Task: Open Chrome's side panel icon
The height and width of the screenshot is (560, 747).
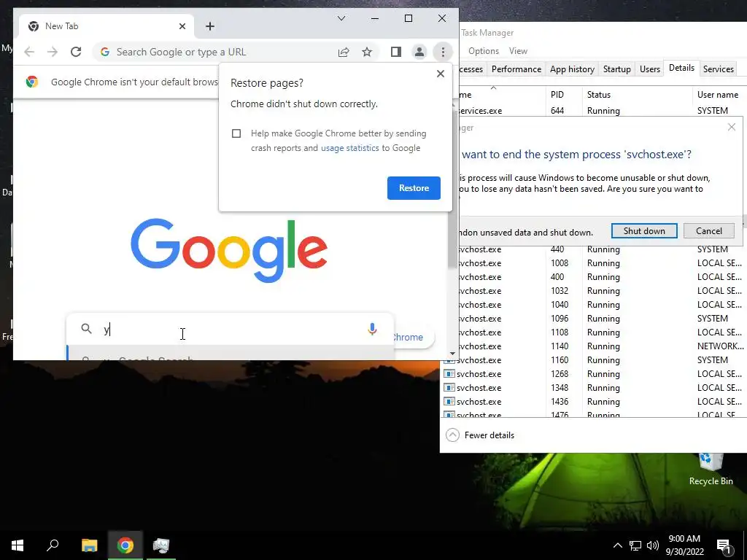Action: 396,52
